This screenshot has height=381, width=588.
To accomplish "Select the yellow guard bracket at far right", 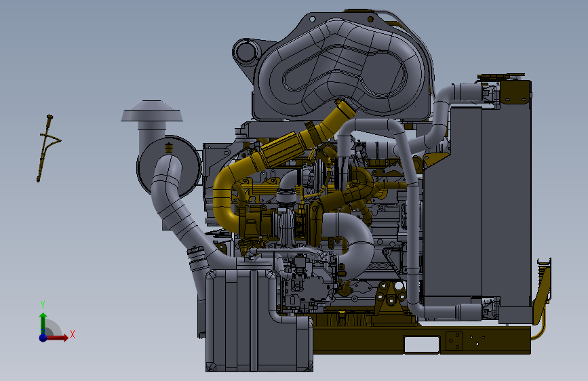I will pyautogui.click(x=543, y=296).
